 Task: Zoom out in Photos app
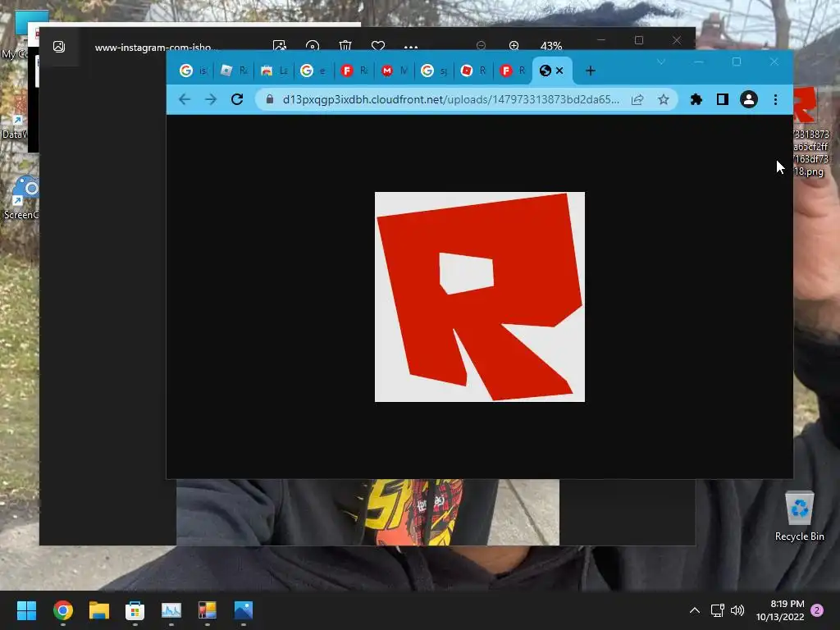481,46
